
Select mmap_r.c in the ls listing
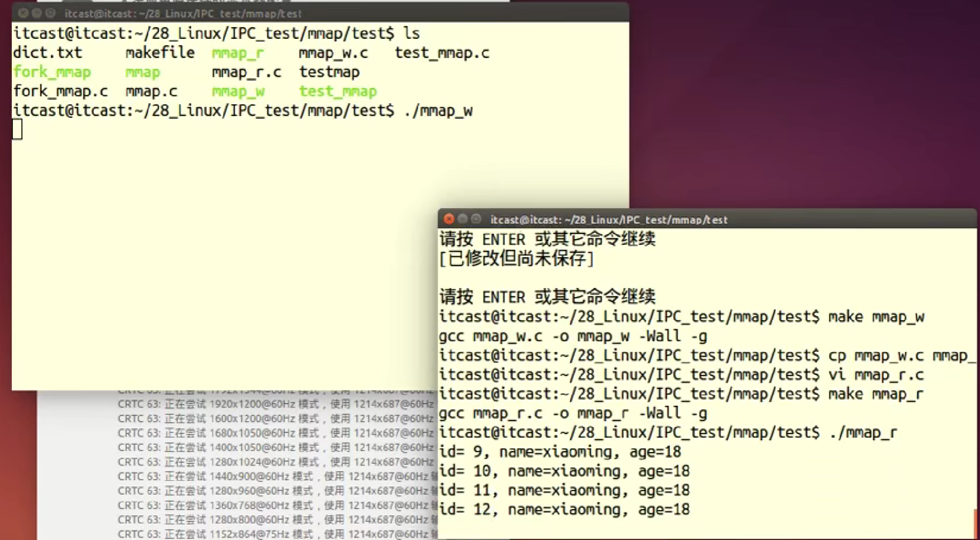(247, 73)
